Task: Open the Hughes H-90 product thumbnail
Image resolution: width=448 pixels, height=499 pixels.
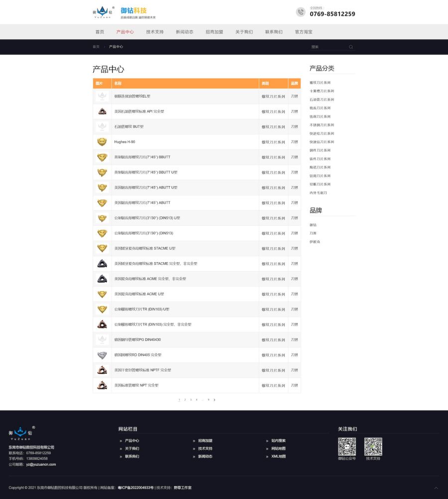Action: pyautogui.click(x=102, y=142)
